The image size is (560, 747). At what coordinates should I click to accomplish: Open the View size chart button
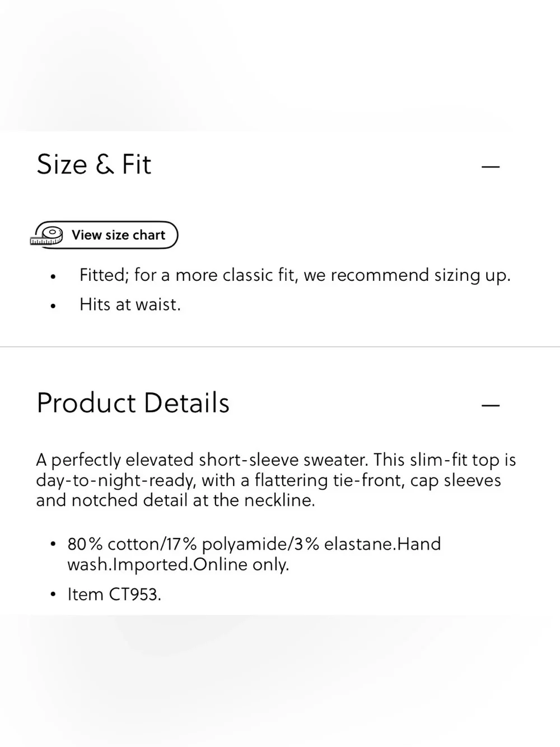click(104, 235)
